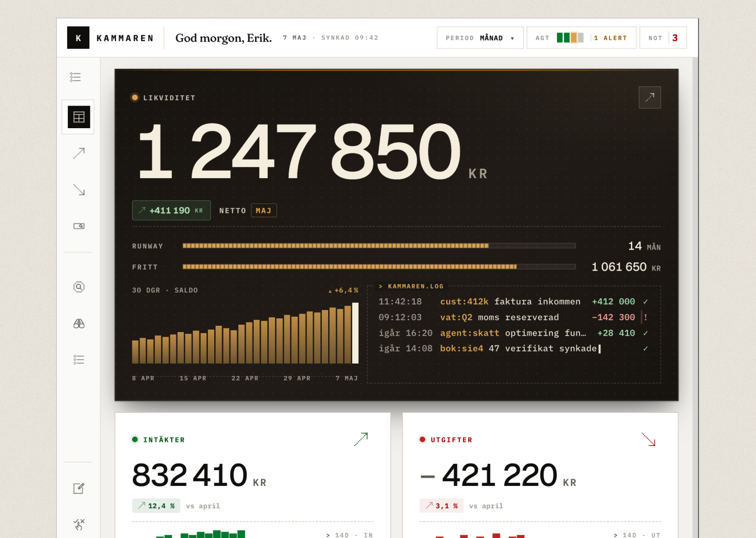
Task: Open the cust:412k faktura inkommen log entry
Action: coord(513,302)
